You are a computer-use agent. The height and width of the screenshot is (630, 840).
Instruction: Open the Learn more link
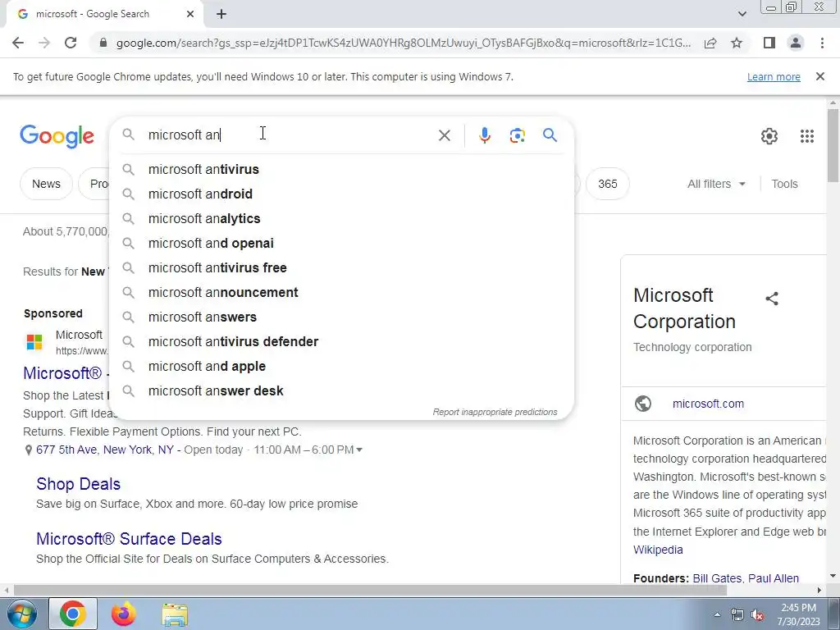click(774, 76)
